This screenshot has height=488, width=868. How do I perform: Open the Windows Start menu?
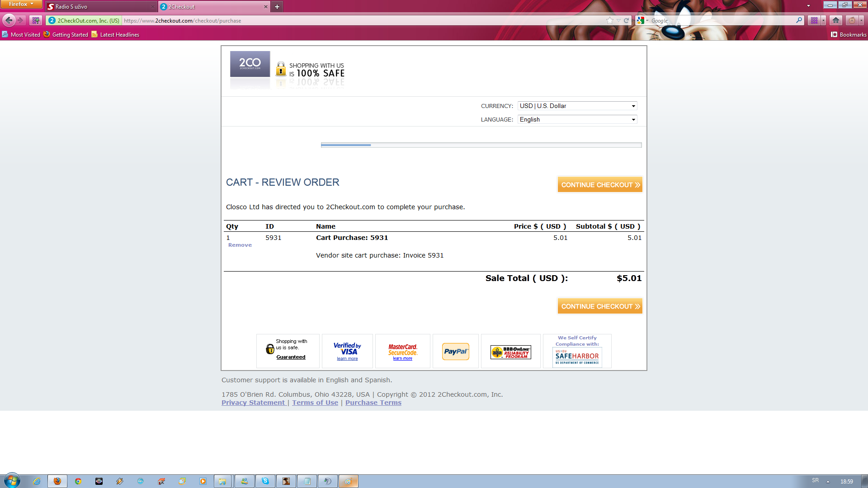(12, 481)
